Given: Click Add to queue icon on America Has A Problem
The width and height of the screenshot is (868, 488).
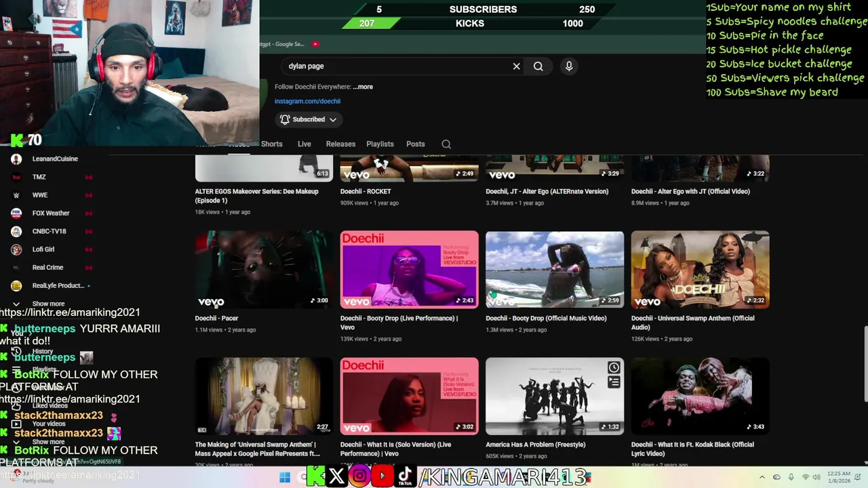Looking at the screenshot, I should tap(614, 382).
